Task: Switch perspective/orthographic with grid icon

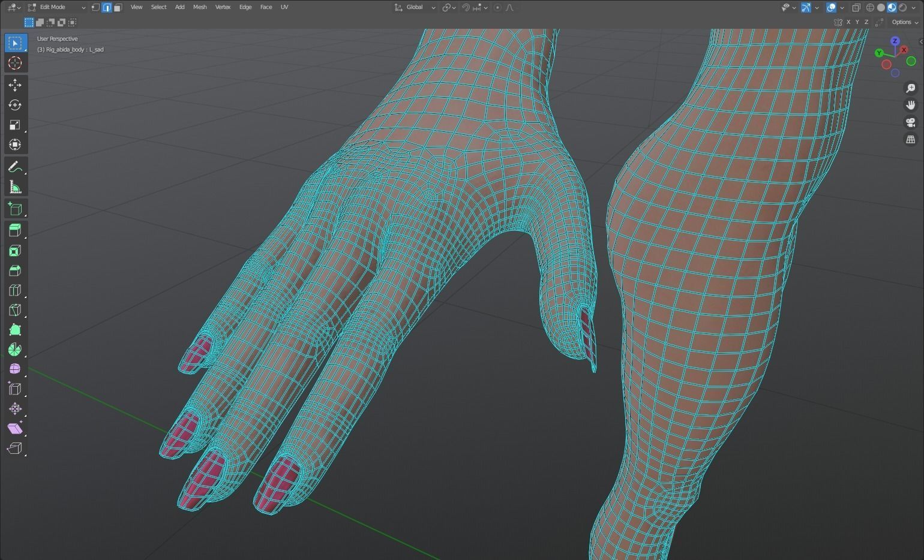Action: (x=911, y=139)
